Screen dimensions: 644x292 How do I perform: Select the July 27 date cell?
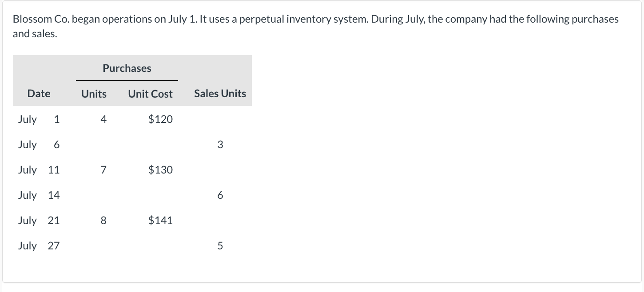(39, 246)
